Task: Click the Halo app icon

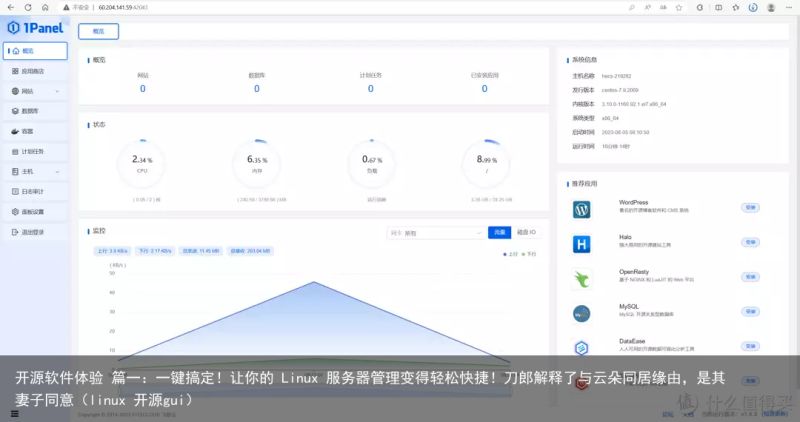Action: 582,244
